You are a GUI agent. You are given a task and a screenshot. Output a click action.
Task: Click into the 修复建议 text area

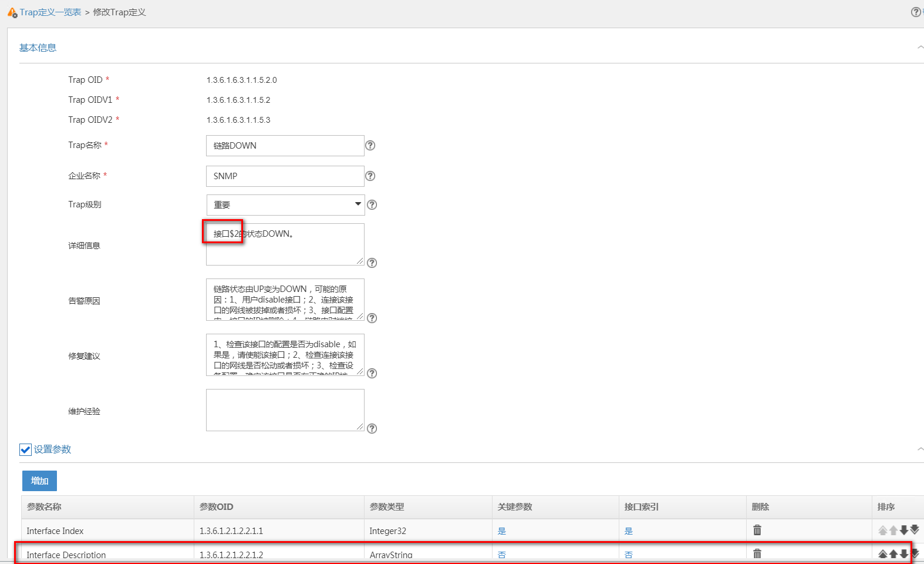click(x=285, y=355)
